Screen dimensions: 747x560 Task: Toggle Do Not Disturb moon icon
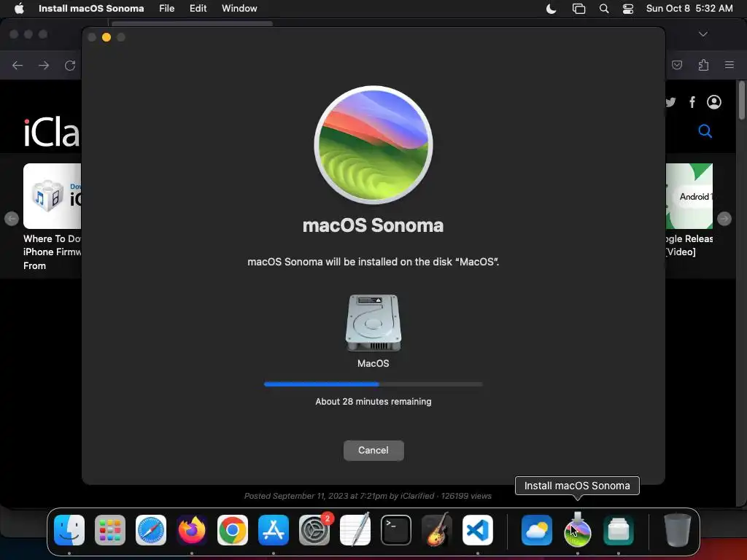(x=551, y=9)
